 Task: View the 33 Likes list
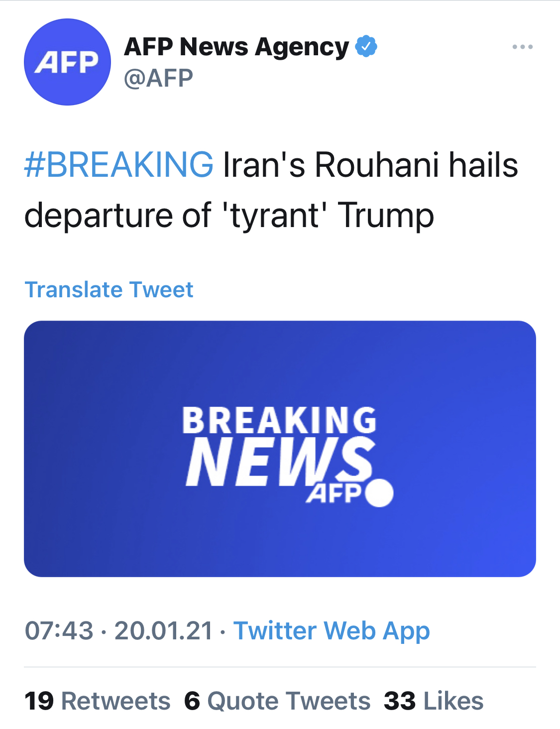tap(434, 701)
